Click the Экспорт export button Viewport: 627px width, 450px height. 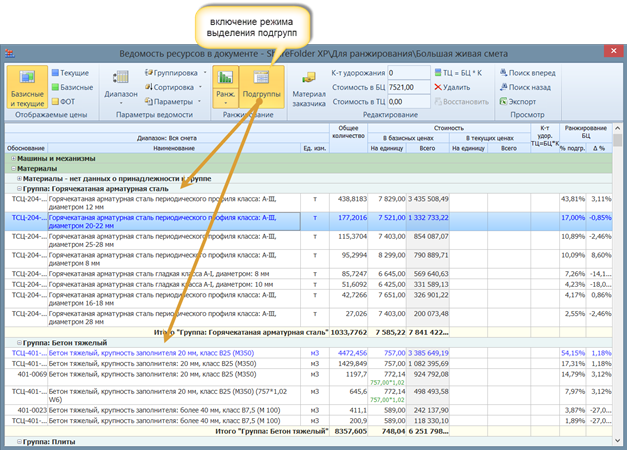point(518,102)
